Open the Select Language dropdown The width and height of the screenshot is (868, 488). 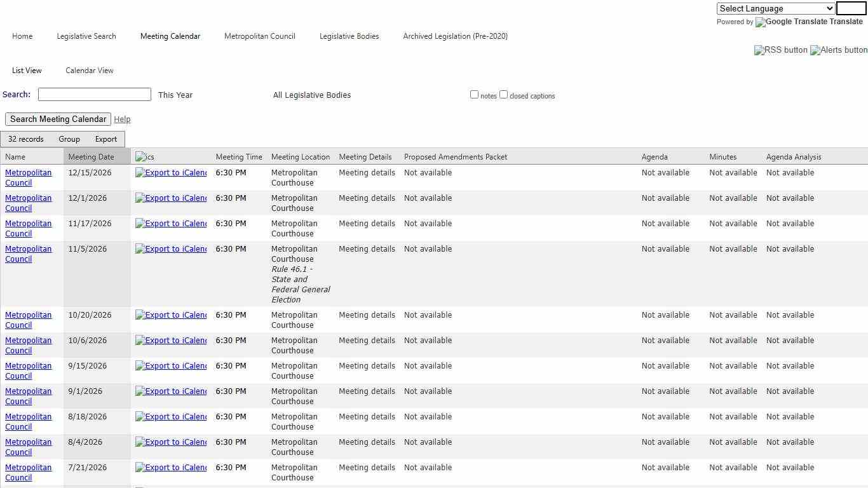775,8
